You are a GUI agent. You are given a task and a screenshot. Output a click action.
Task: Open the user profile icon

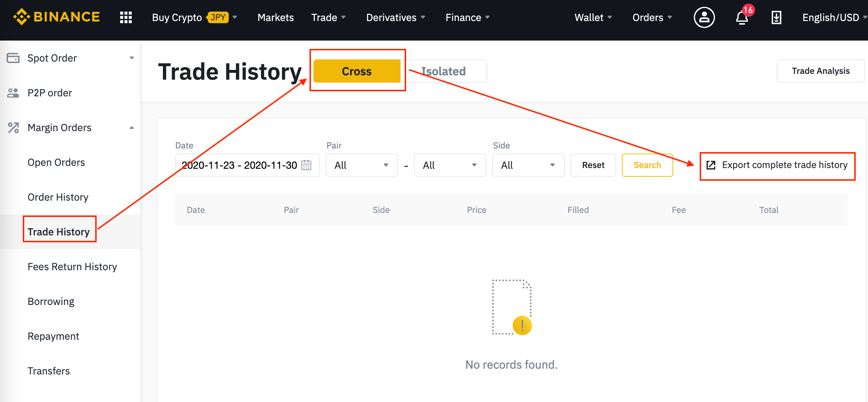(x=704, y=17)
